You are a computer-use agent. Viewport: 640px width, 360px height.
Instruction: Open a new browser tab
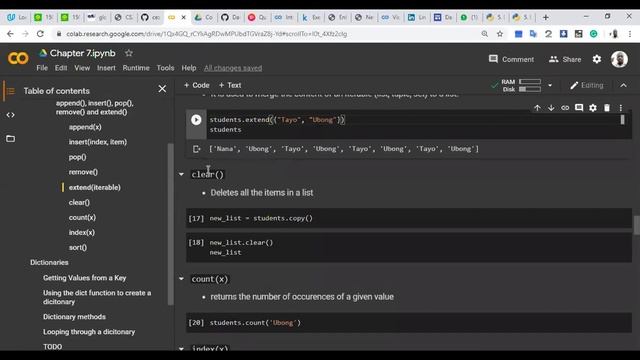click(545, 18)
